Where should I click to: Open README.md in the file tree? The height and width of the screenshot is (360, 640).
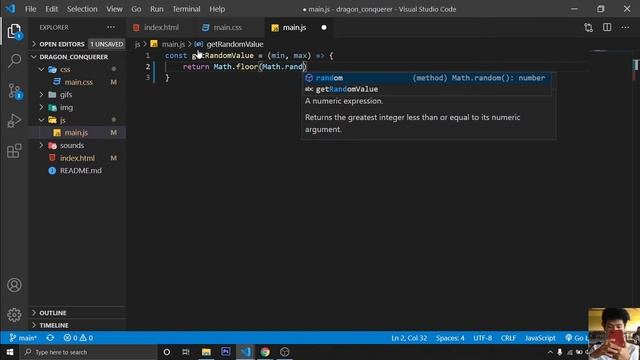tap(81, 171)
